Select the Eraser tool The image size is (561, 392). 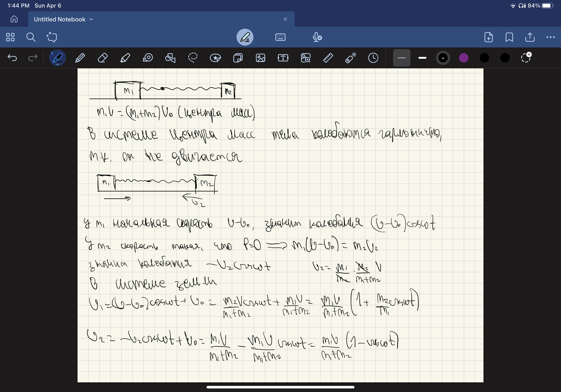point(103,58)
